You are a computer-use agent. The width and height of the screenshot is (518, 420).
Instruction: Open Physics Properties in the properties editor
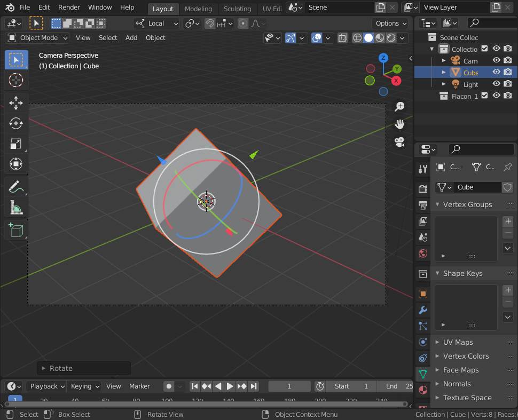click(x=422, y=342)
